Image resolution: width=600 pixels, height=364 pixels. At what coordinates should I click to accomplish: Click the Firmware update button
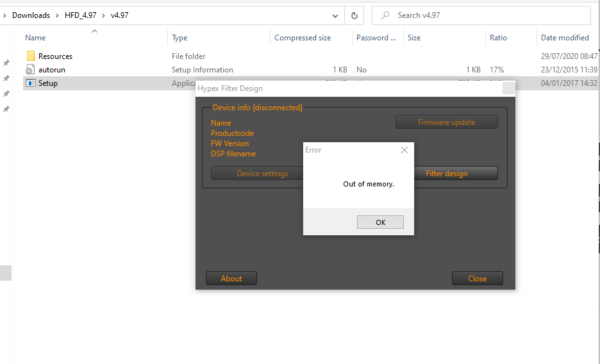(447, 122)
